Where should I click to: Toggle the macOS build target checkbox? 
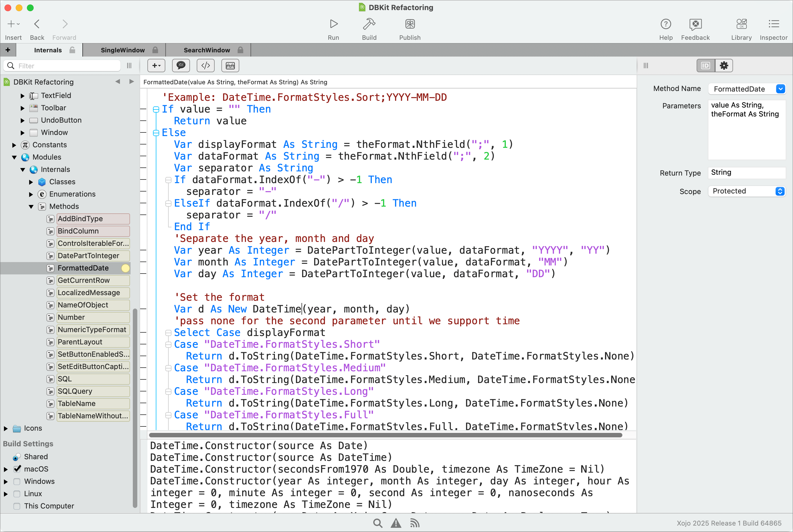point(17,469)
